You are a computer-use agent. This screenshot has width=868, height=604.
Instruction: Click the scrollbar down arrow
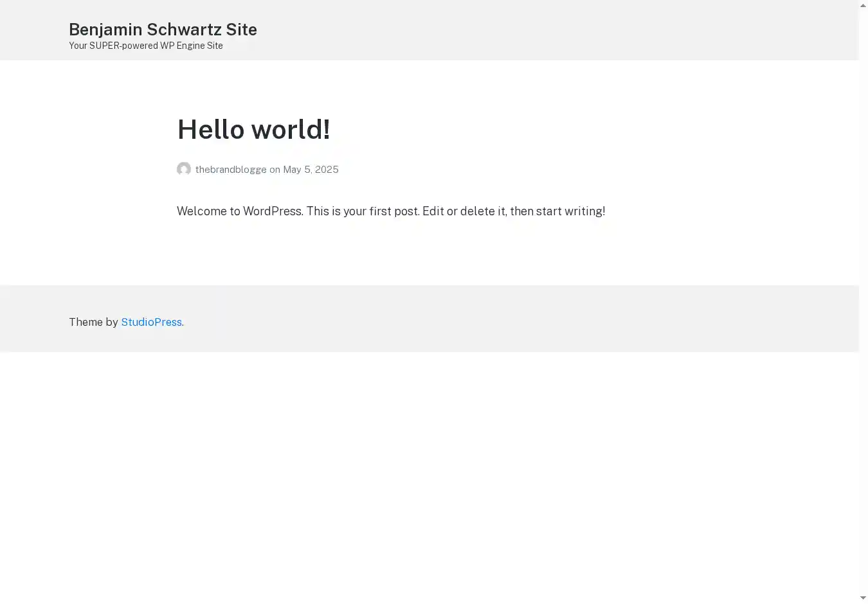point(863,598)
